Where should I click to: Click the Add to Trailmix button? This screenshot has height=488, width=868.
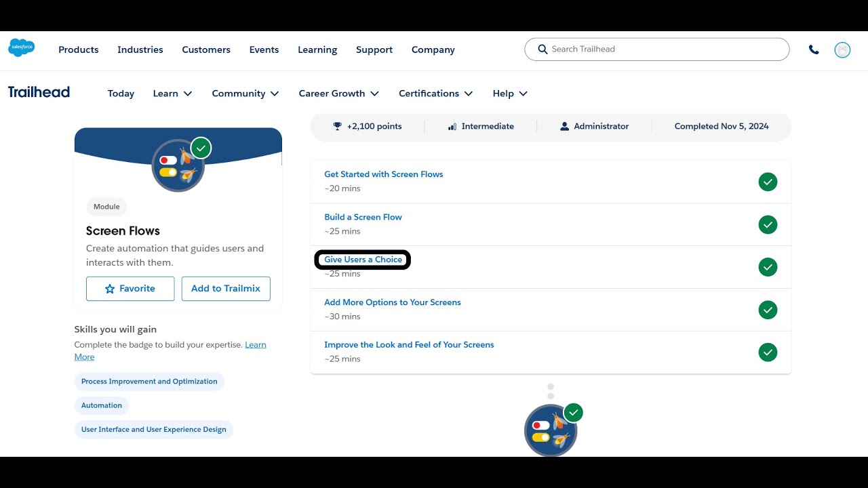(226, 289)
